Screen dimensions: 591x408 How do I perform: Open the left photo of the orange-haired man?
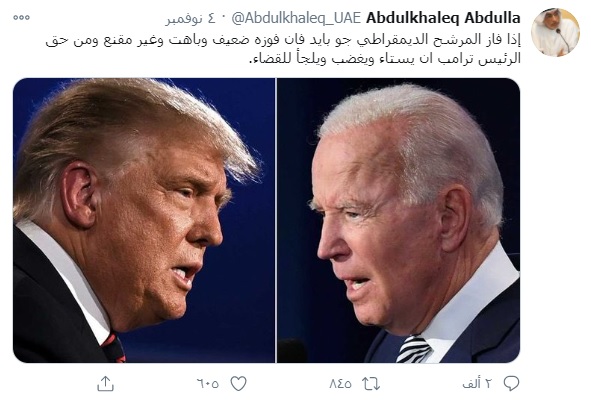click(144, 220)
